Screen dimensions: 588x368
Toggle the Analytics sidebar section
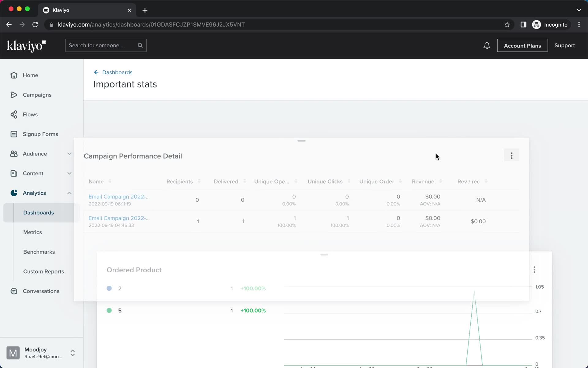70,193
